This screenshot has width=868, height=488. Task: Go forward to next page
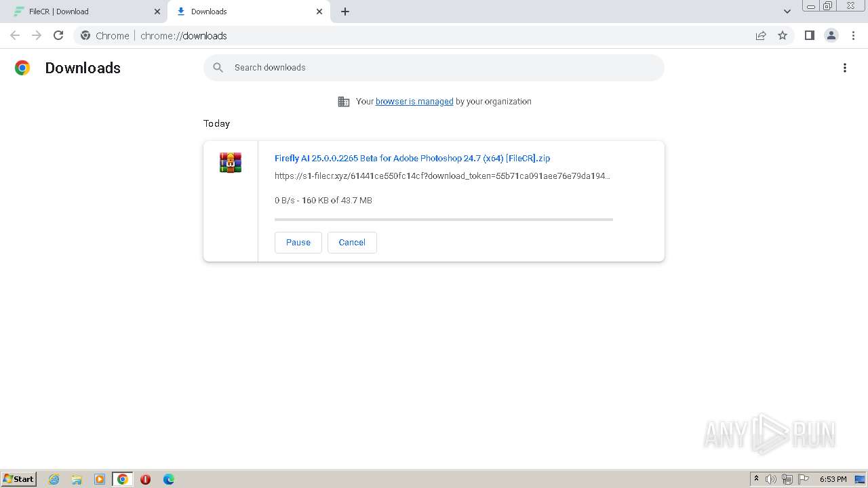click(37, 35)
